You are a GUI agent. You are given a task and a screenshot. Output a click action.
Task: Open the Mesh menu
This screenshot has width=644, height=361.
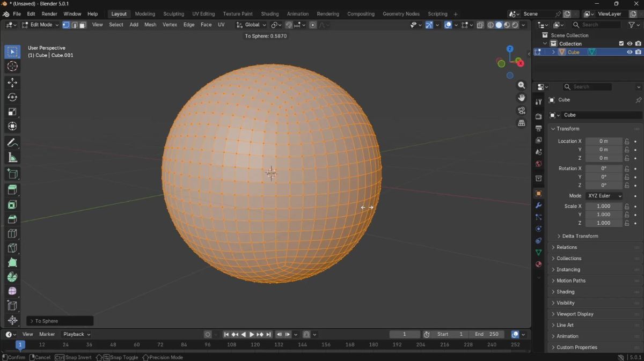150,25
